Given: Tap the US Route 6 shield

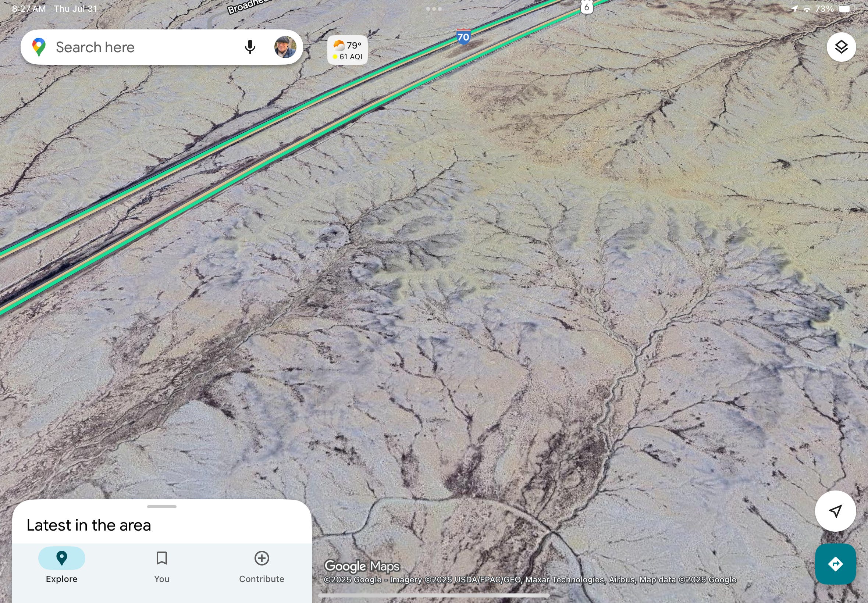Looking at the screenshot, I should tap(587, 7).
